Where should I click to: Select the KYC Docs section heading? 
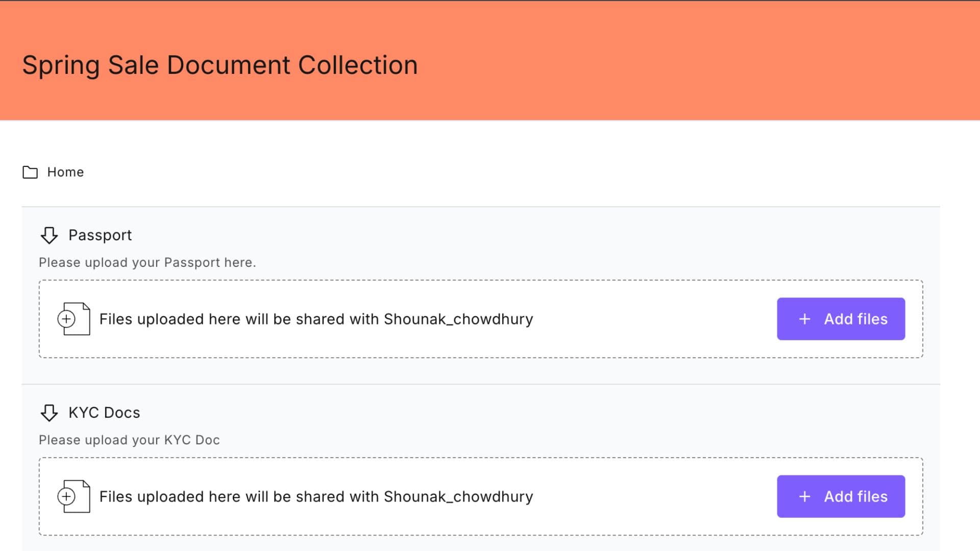[x=104, y=413]
